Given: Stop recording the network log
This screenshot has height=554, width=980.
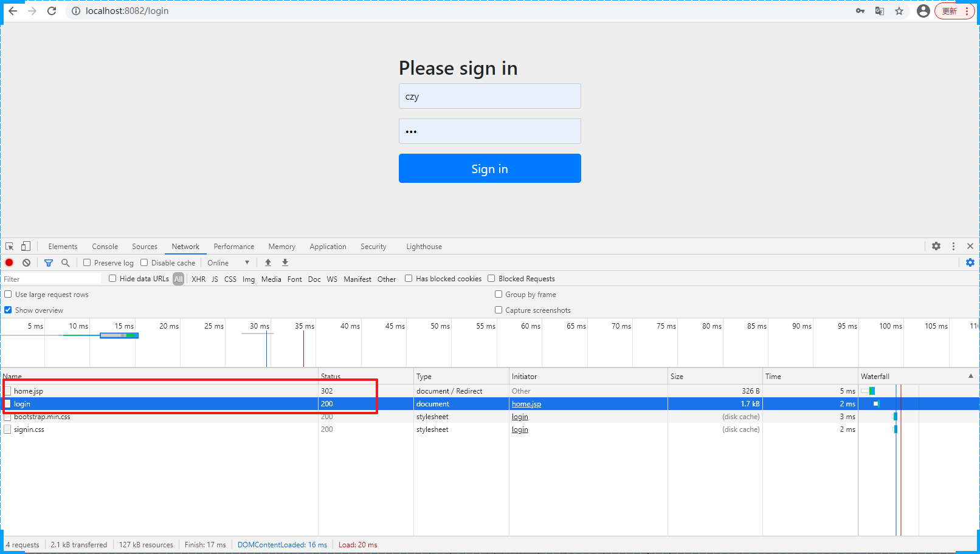Looking at the screenshot, I should click(x=9, y=262).
